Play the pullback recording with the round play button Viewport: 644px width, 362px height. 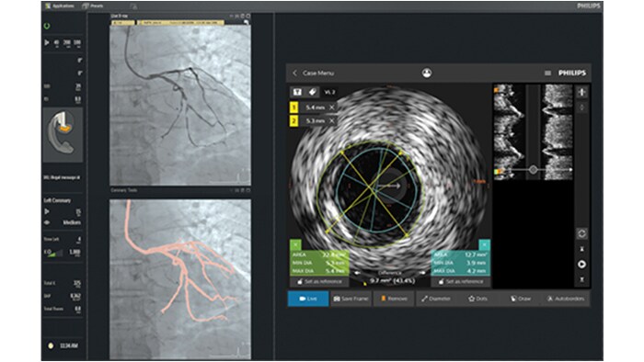581,264
